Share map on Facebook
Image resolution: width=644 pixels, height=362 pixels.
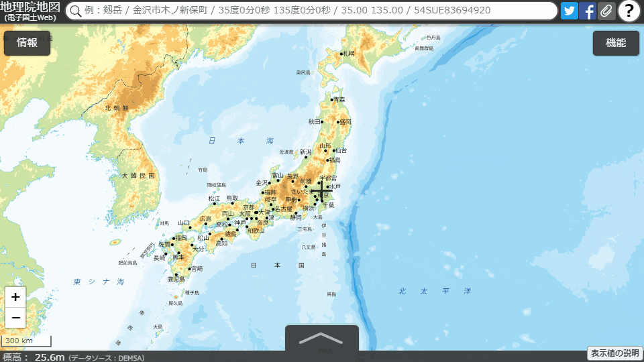588,11
